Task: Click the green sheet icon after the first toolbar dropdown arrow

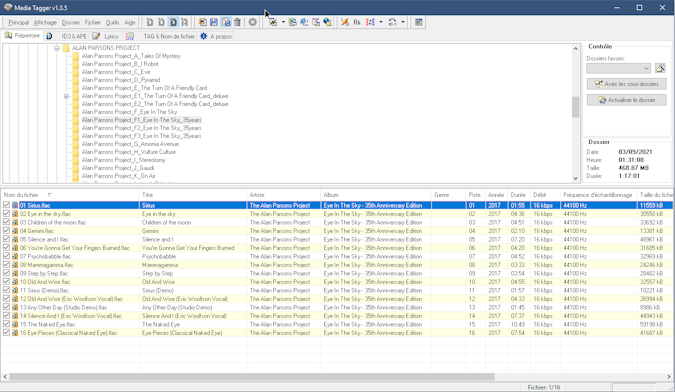Action: point(293,22)
